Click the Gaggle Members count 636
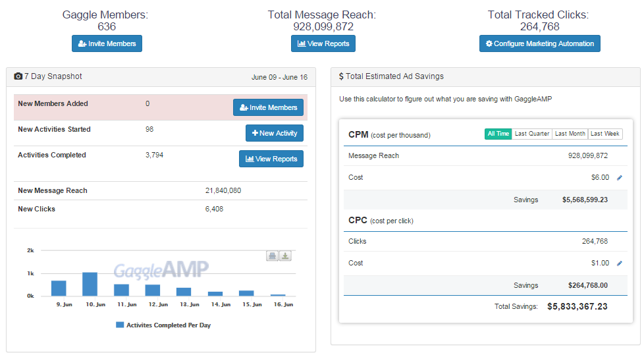 click(107, 27)
